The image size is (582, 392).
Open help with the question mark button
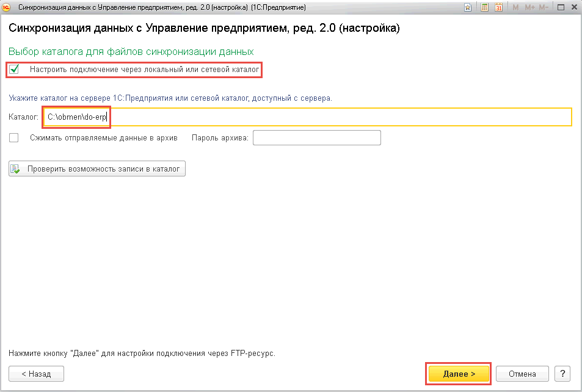pyautogui.click(x=562, y=374)
